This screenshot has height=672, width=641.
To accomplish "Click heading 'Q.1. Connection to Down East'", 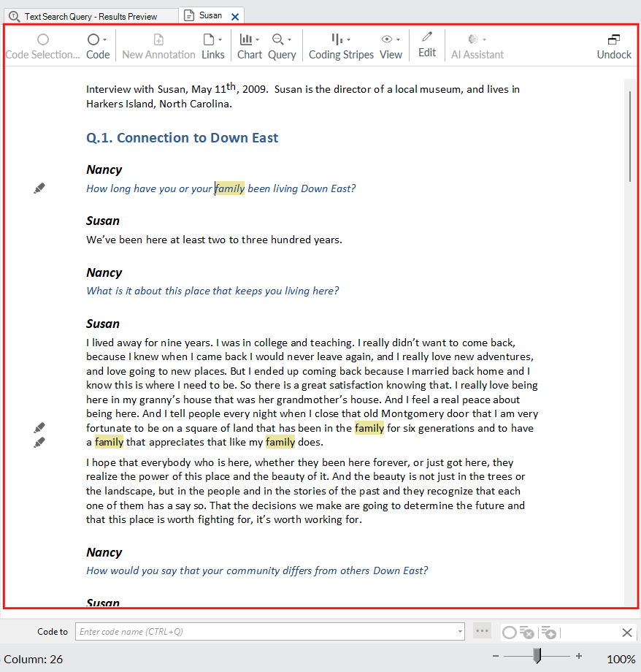I will pyautogui.click(x=182, y=138).
